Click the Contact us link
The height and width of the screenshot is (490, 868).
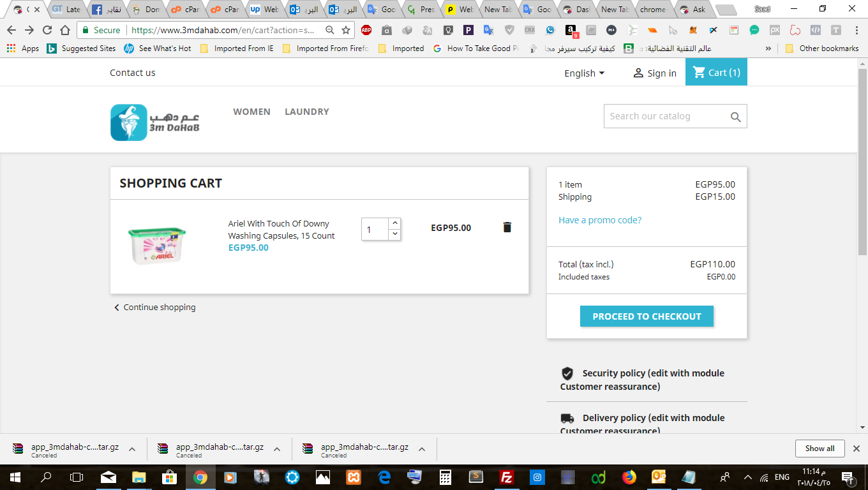point(133,73)
